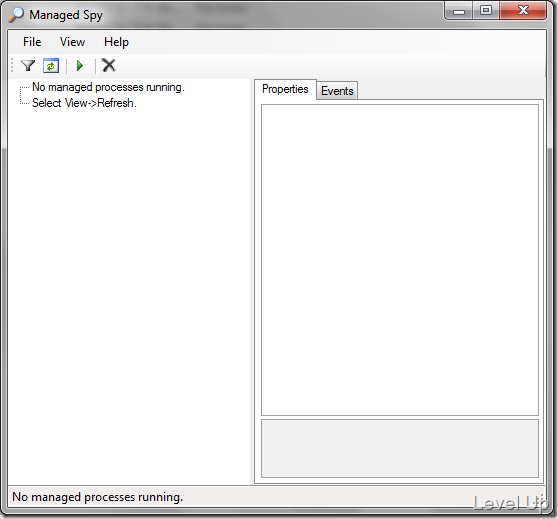Click inside the empty property grid area

400,260
